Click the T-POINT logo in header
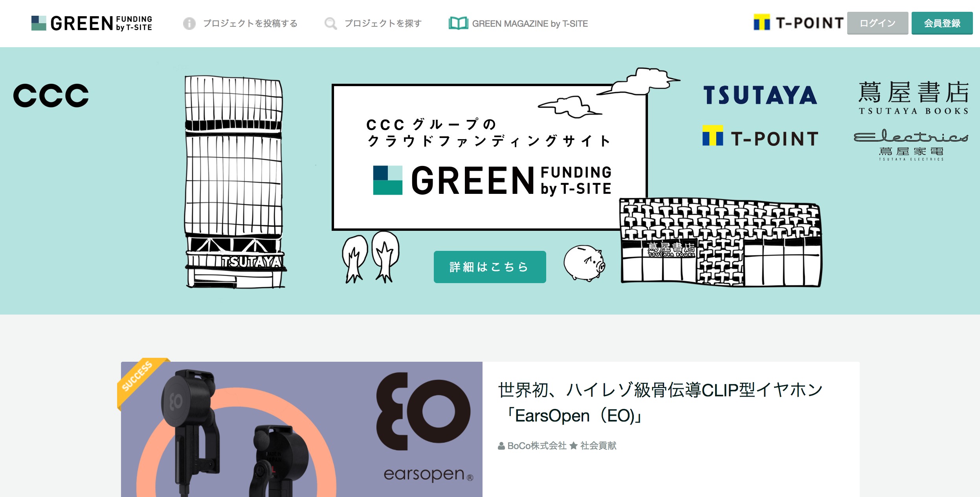Viewport: 980px width, 497px height. (x=798, y=23)
